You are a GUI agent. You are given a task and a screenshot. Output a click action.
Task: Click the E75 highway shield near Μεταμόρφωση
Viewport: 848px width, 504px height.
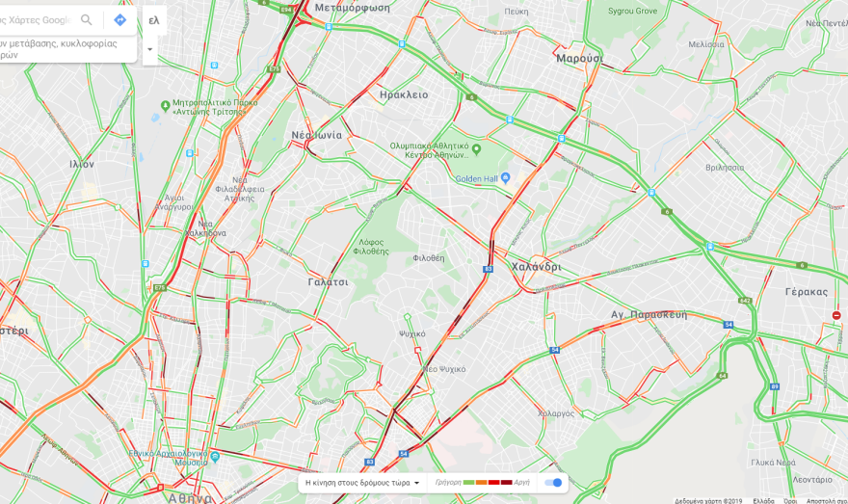274,69
